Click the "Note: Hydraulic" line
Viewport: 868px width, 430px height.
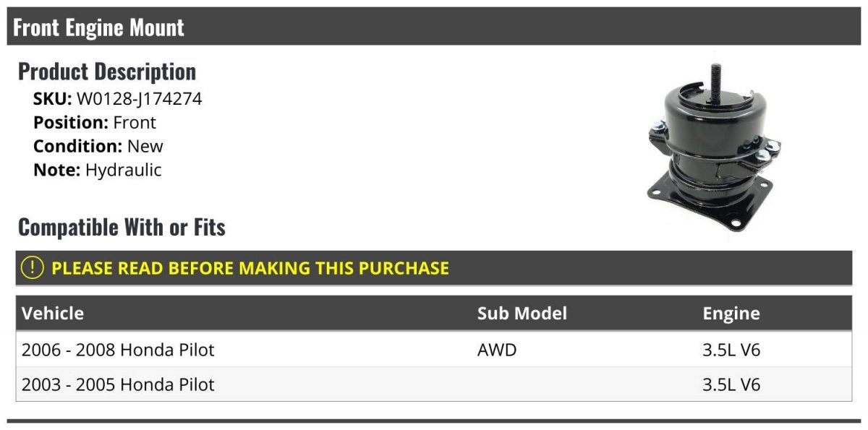point(98,170)
